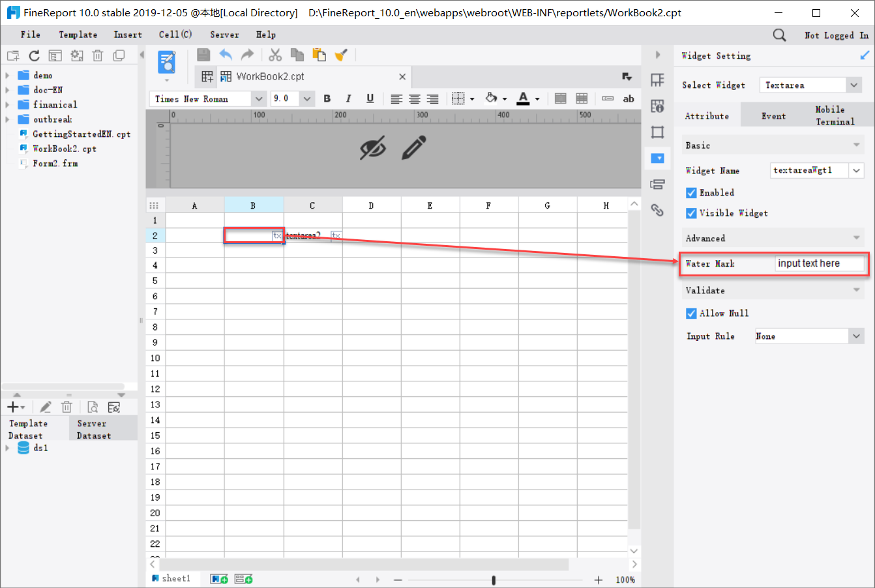Switch to the Mobile Terminal tab
Image resolution: width=875 pixels, height=588 pixels.
pyautogui.click(x=836, y=114)
